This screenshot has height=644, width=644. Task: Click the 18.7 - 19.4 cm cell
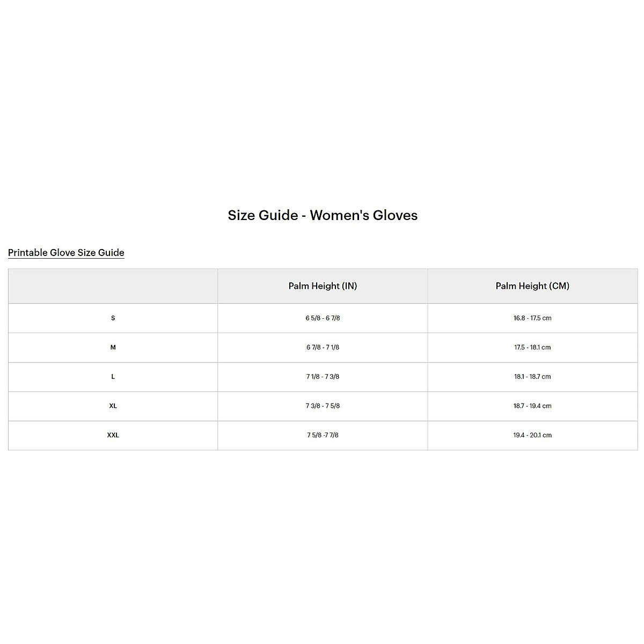pos(532,406)
